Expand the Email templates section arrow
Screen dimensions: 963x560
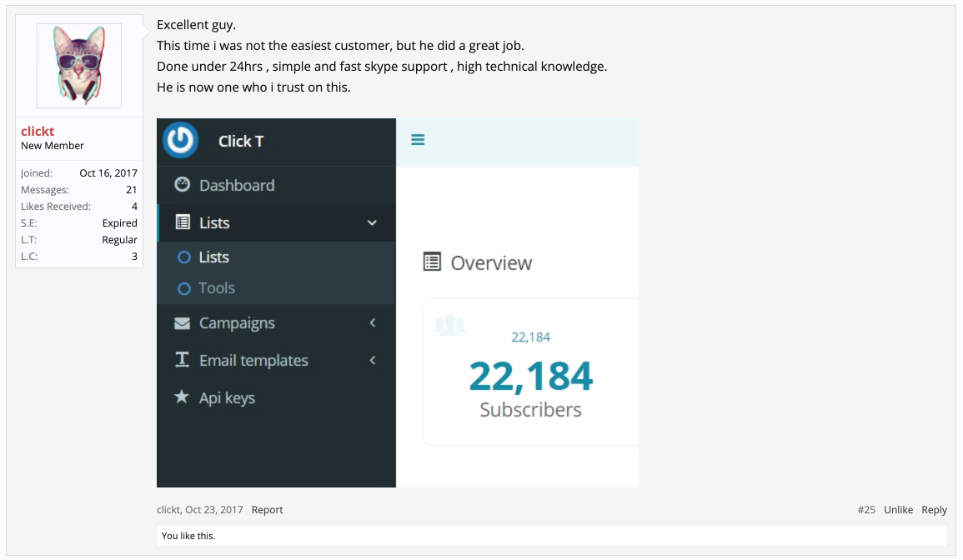coord(372,361)
